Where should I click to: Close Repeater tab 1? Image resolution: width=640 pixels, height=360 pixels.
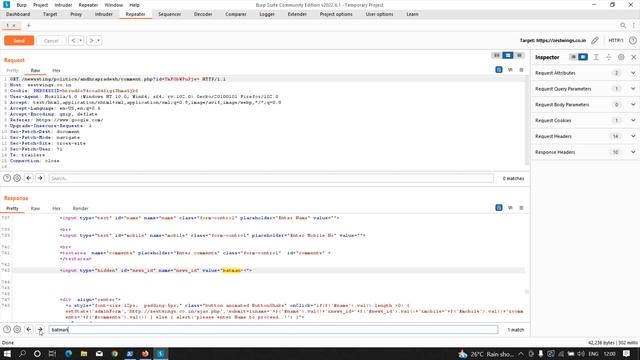tap(14, 25)
